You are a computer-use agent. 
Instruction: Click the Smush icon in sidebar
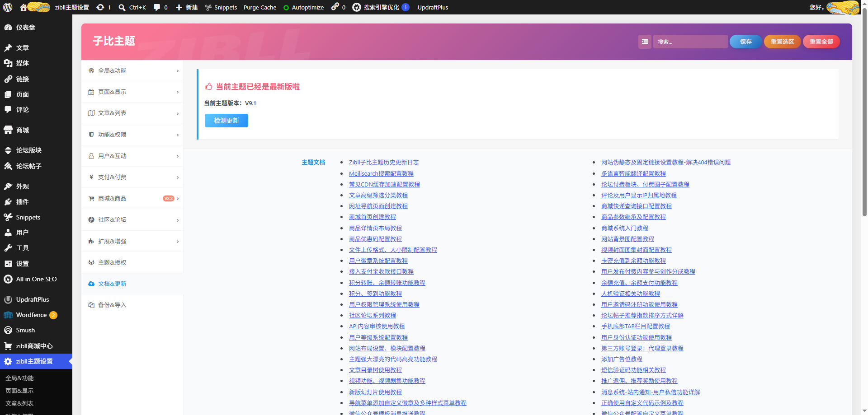coord(8,330)
